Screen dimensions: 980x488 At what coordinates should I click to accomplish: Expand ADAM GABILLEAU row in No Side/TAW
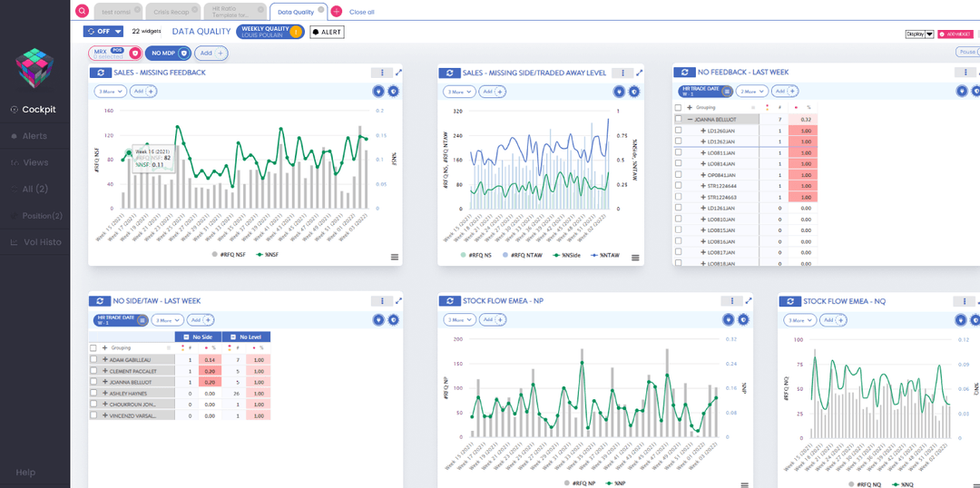pos(105,360)
